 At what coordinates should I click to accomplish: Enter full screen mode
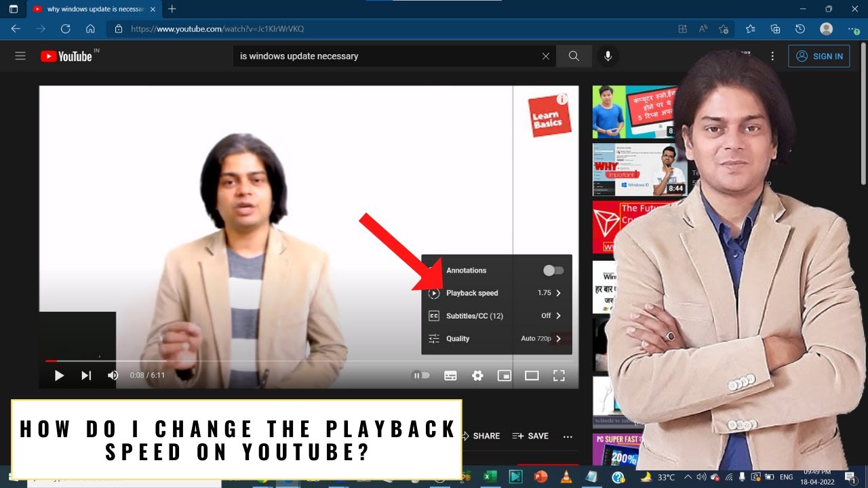tap(559, 375)
